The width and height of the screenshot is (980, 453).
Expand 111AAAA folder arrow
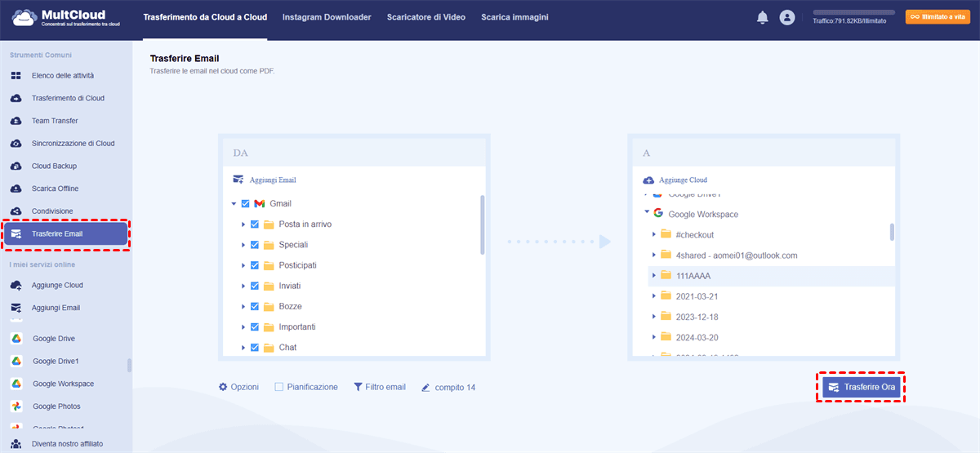654,275
